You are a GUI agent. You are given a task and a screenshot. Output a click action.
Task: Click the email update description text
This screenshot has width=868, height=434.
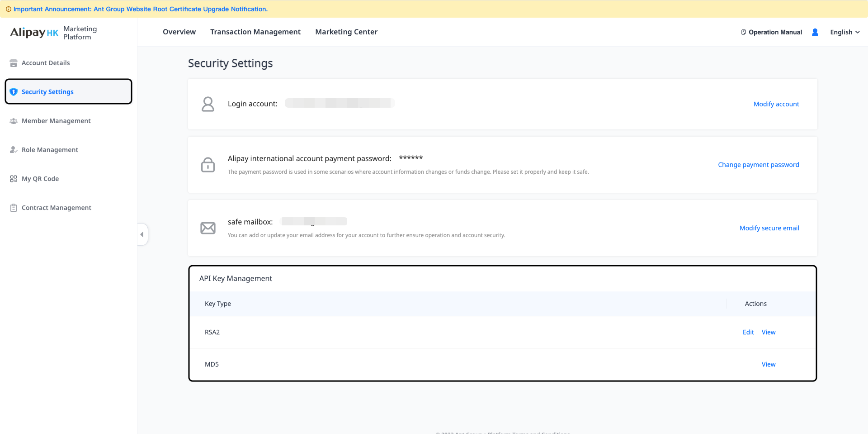coord(367,235)
